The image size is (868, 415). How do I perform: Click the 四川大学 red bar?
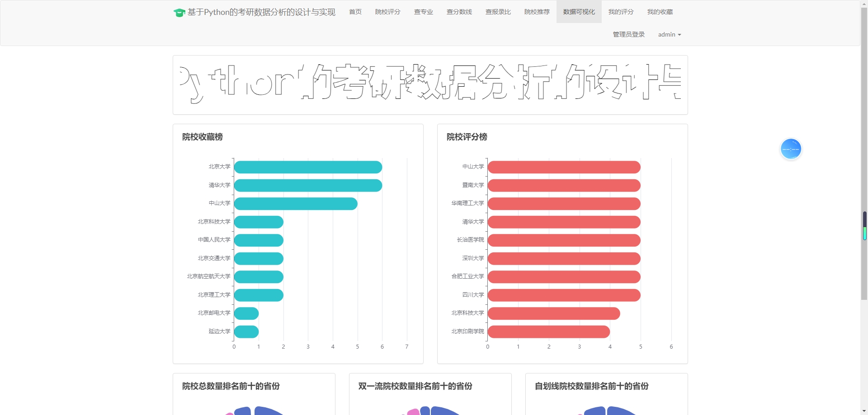click(564, 295)
